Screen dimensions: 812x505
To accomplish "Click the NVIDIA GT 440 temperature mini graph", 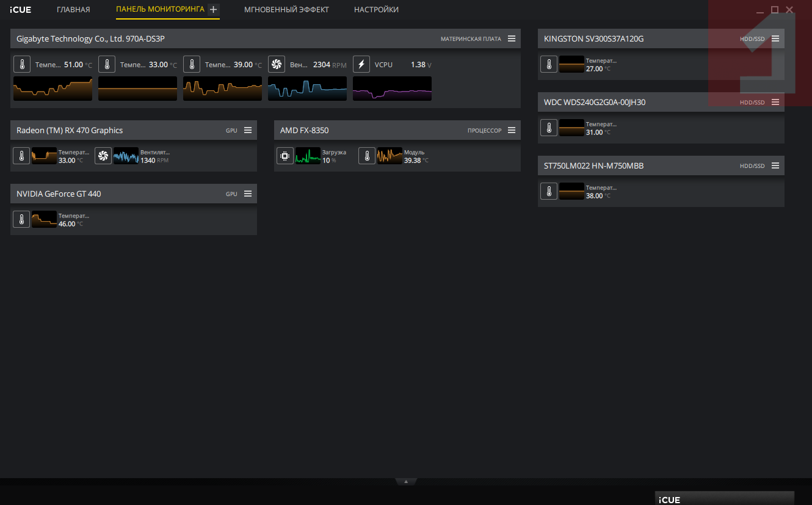I will 44,219.
